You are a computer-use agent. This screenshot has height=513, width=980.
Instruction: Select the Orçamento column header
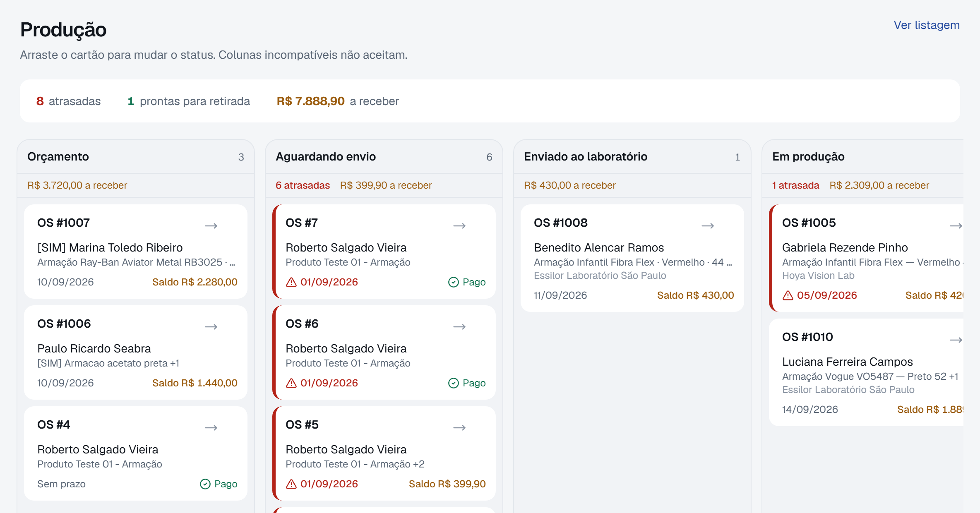136,157
